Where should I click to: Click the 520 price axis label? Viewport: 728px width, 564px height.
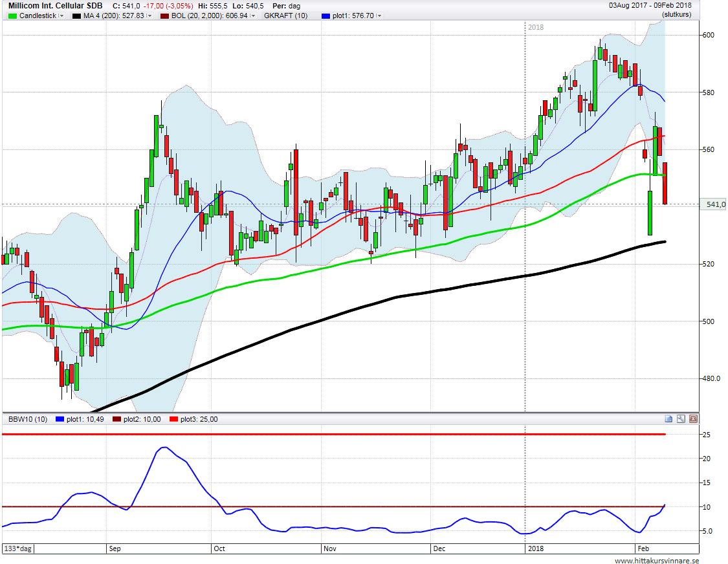pyautogui.click(x=708, y=264)
